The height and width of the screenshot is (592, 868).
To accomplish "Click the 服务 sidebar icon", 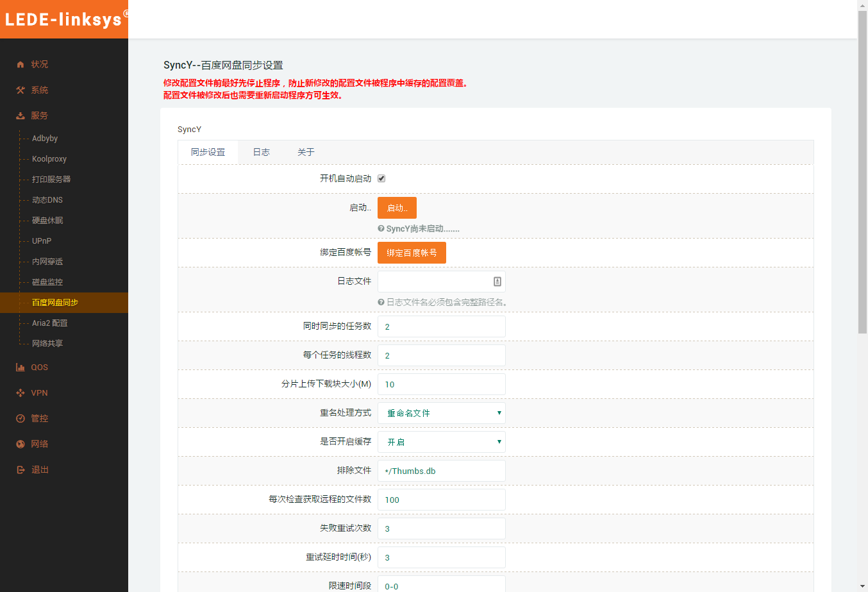I will pyautogui.click(x=21, y=116).
